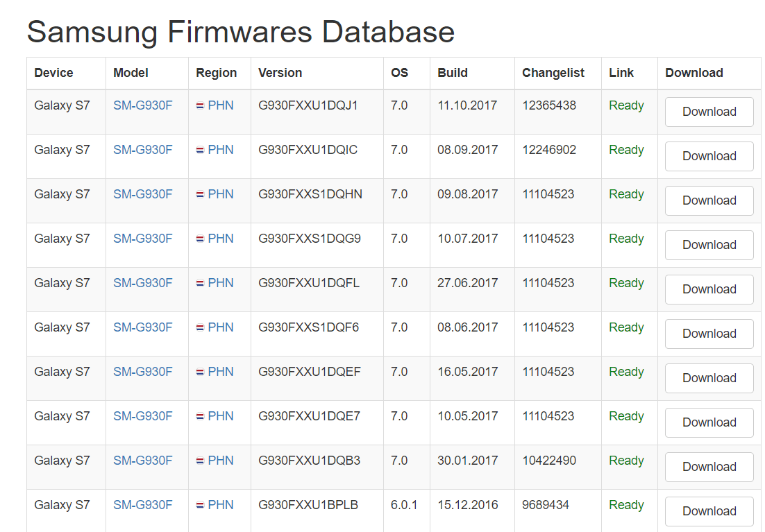The height and width of the screenshot is (532, 765).
Task: Open SM-G930F link for G930FXXU1DQB3
Action: coord(142,461)
